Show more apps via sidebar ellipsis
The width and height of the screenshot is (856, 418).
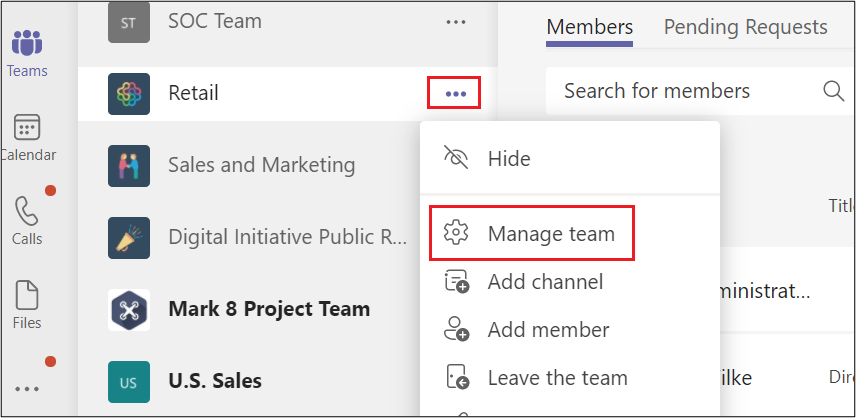(27, 389)
